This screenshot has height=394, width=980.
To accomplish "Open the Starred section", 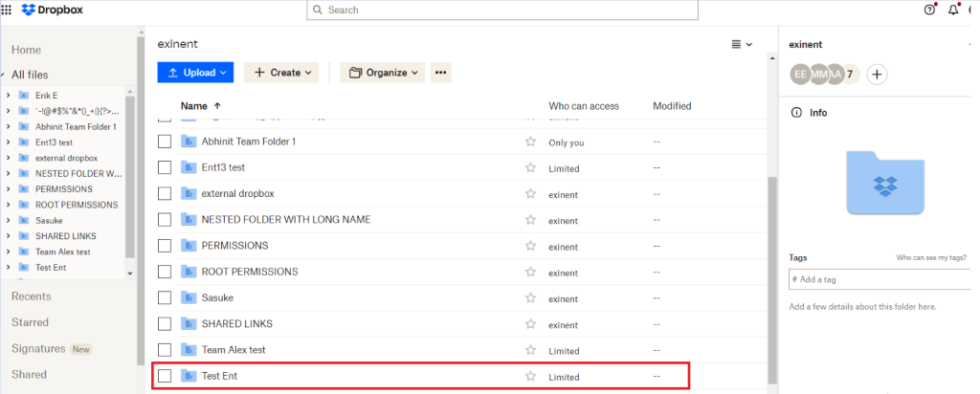I will pyautogui.click(x=30, y=322).
